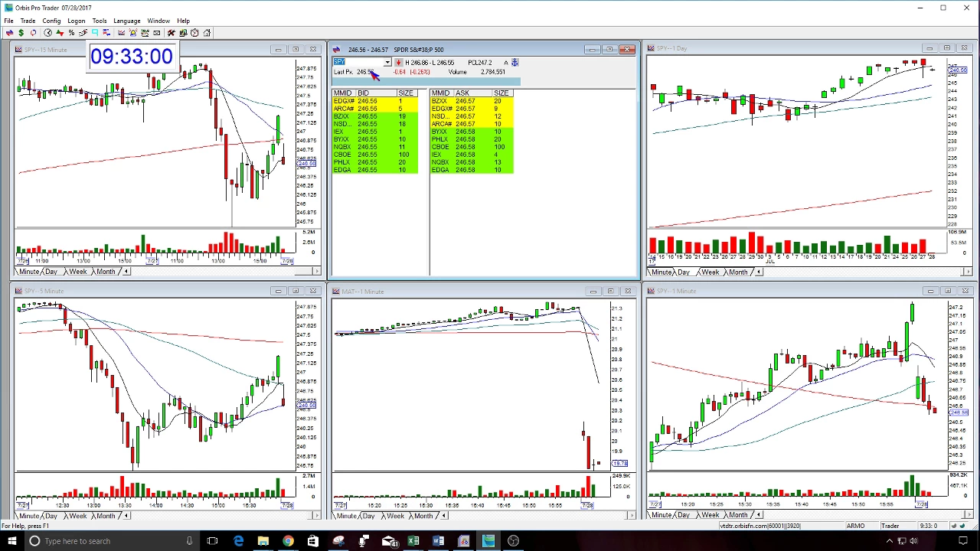Select Week tab on MAT 1 Minute chart
This screenshot has width=980, height=551.
point(395,516)
